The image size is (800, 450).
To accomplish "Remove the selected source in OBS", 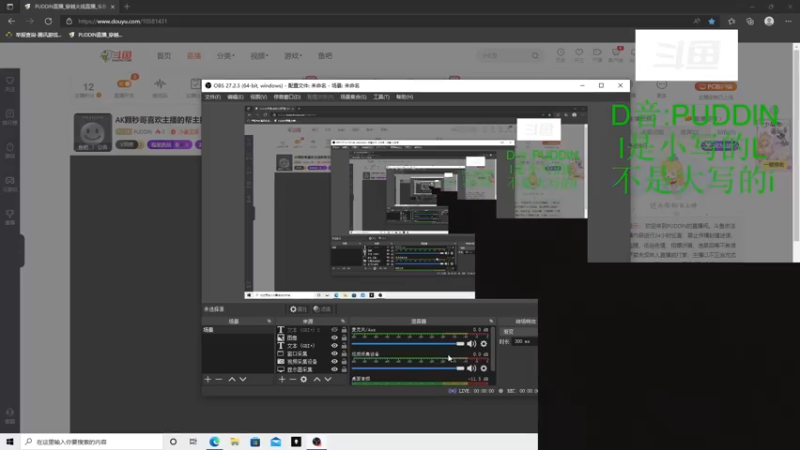I will click(x=292, y=380).
